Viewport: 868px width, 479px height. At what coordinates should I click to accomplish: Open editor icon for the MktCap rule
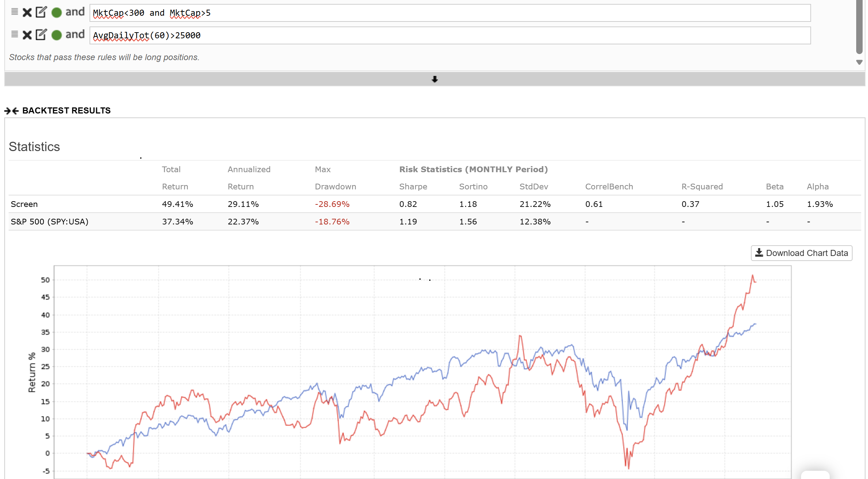pyautogui.click(x=41, y=12)
